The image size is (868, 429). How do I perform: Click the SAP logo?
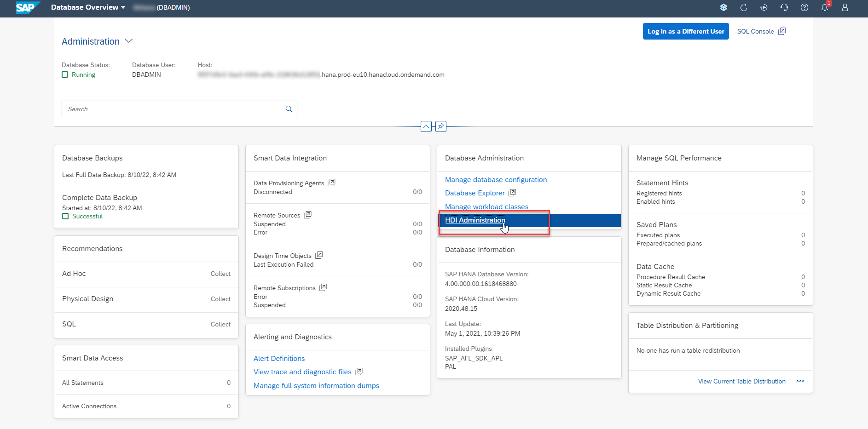[x=28, y=7]
